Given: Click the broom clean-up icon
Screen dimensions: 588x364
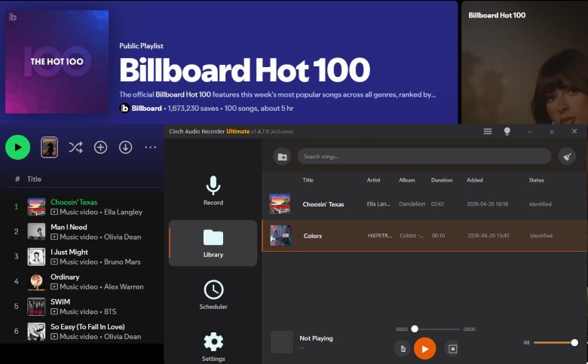Looking at the screenshot, I should [567, 156].
